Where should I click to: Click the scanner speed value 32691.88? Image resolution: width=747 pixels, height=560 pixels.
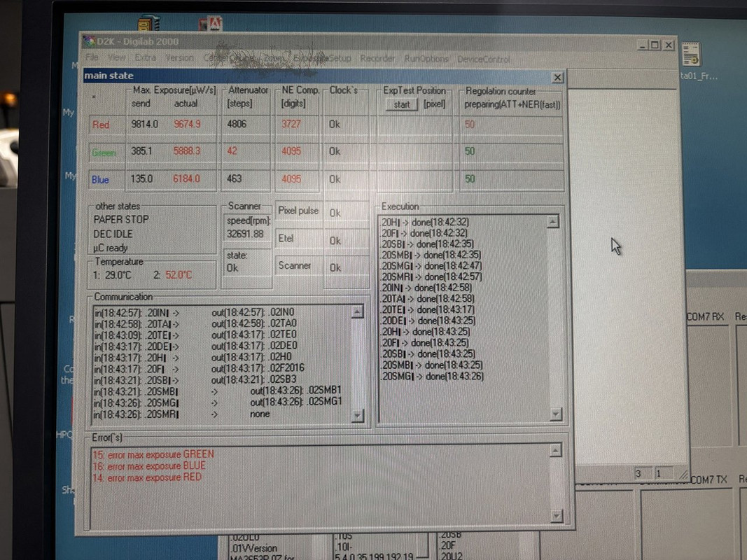point(245,234)
